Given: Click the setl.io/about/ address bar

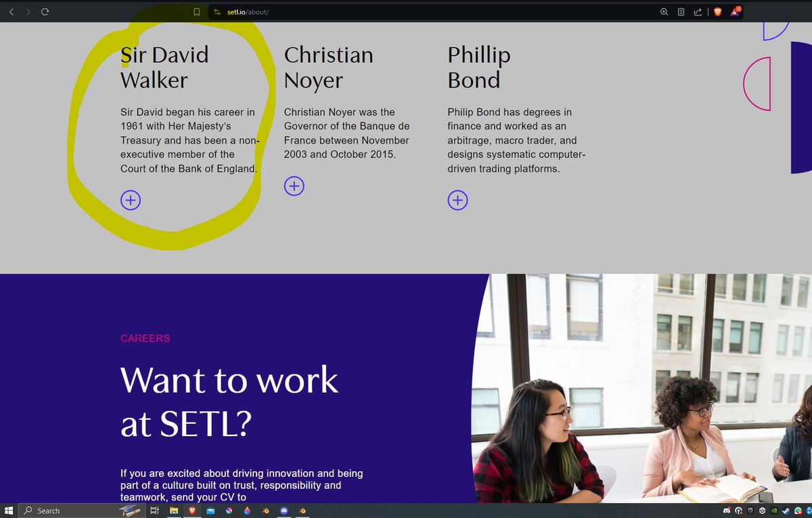Looking at the screenshot, I should tap(406, 12).
